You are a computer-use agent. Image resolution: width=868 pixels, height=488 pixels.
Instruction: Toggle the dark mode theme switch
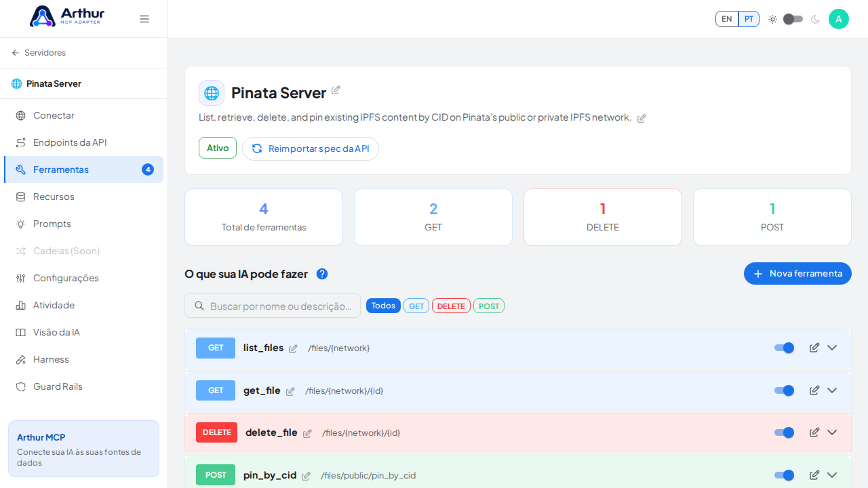pyautogui.click(x=793, y=19)
